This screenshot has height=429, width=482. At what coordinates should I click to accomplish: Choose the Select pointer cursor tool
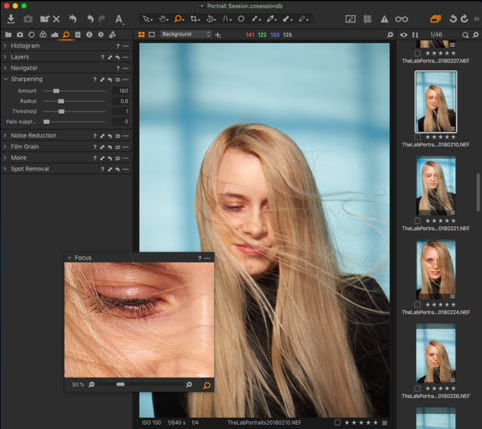click(x=147, y=19)
